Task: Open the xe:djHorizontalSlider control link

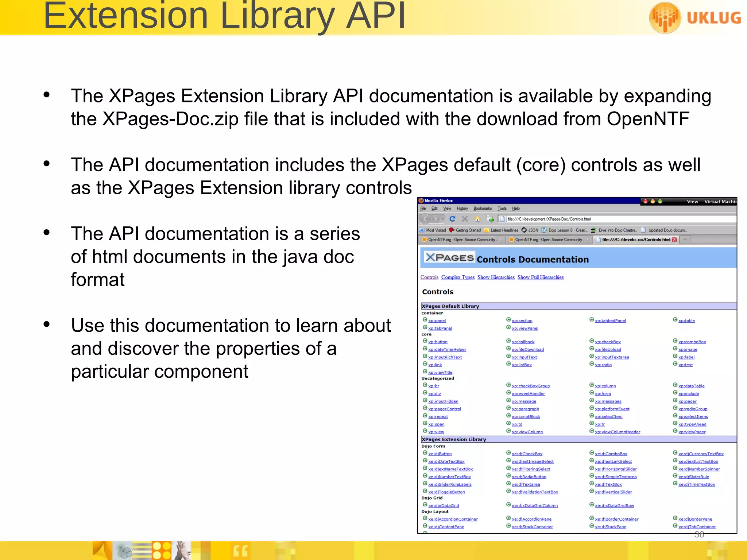Action: coord(616,469)
